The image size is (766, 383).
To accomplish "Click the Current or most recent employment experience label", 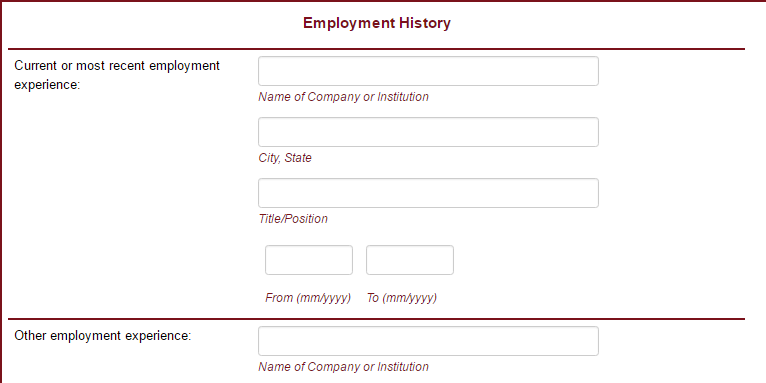I will pyautogui.click(x=117, y=75).
